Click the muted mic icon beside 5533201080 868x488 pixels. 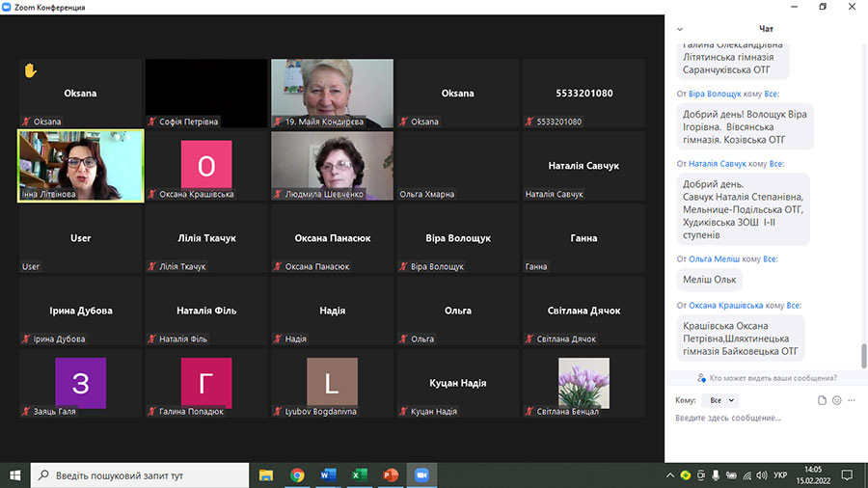click(x=529, y=122)
